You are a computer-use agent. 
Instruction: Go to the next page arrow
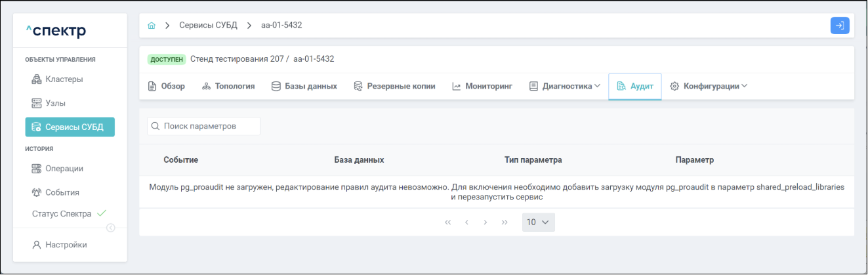click(486, 222)
